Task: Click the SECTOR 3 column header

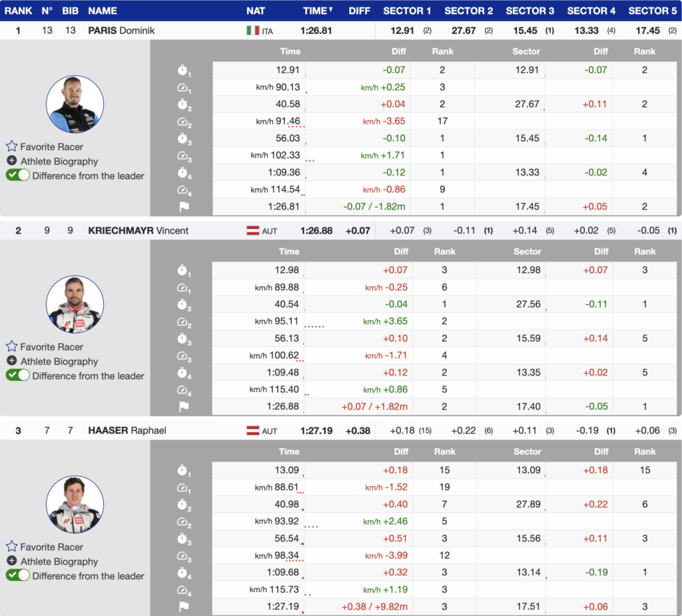Action: coord(529,11)
